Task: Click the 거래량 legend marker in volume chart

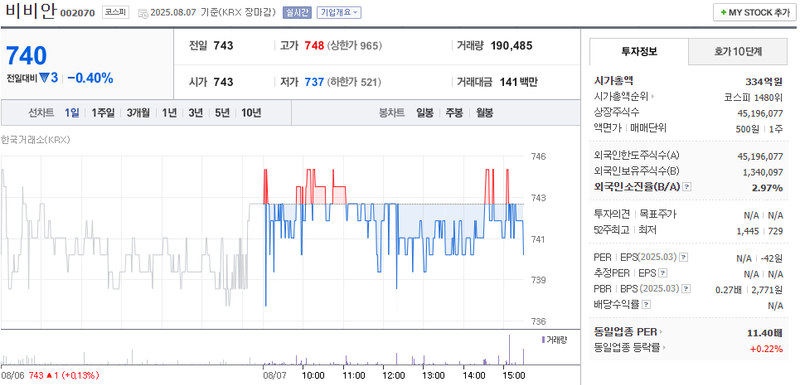Action: tap(543, 340)
